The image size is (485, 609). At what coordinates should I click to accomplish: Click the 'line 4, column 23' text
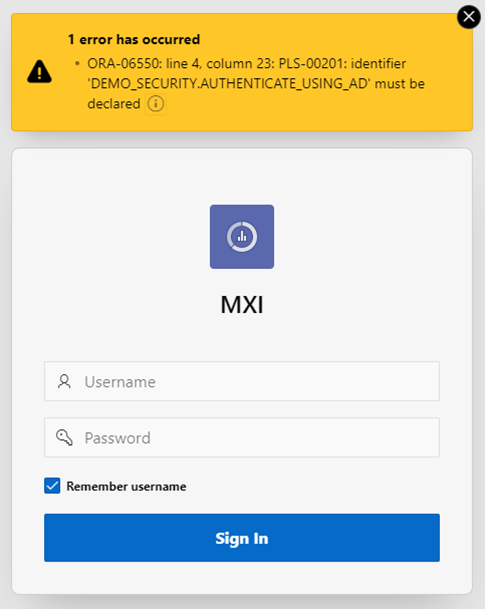[x=220, y=63]
